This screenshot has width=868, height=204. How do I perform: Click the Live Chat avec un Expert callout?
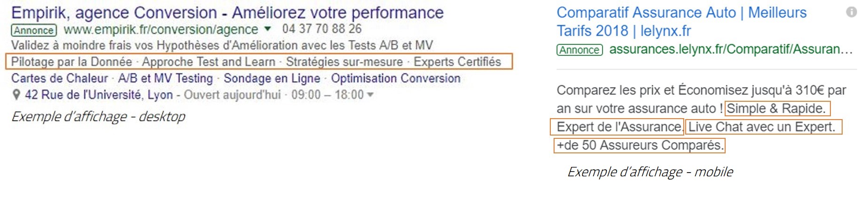click(x=763, y=127)
